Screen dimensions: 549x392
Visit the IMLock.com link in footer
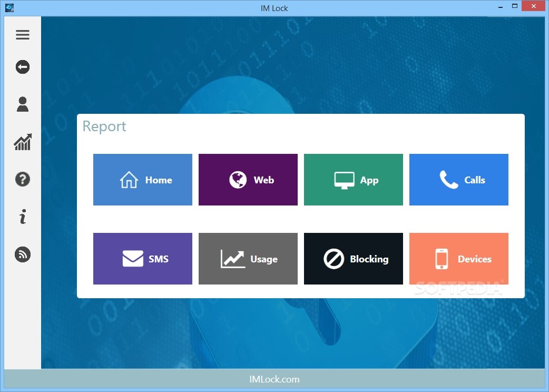pos(274,379)
